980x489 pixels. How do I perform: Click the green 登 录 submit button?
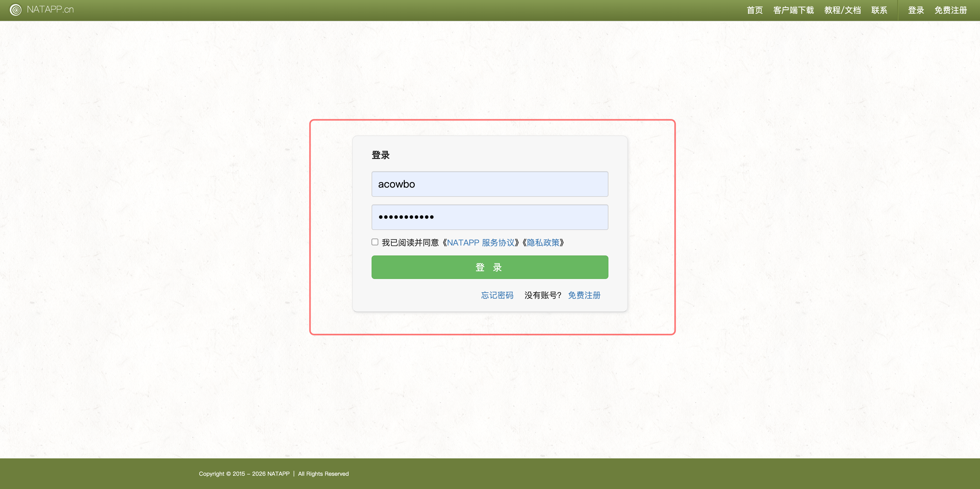(x=490, y=267)
